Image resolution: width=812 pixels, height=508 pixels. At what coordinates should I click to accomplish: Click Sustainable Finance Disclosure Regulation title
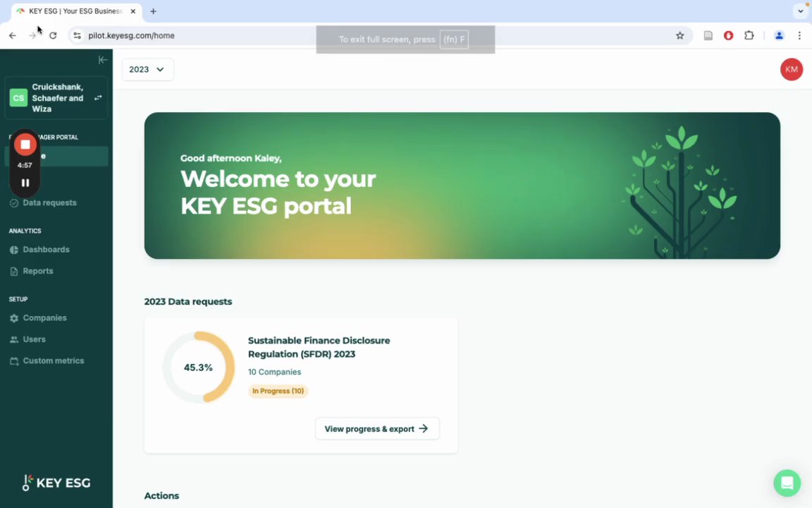pos(319,347)
